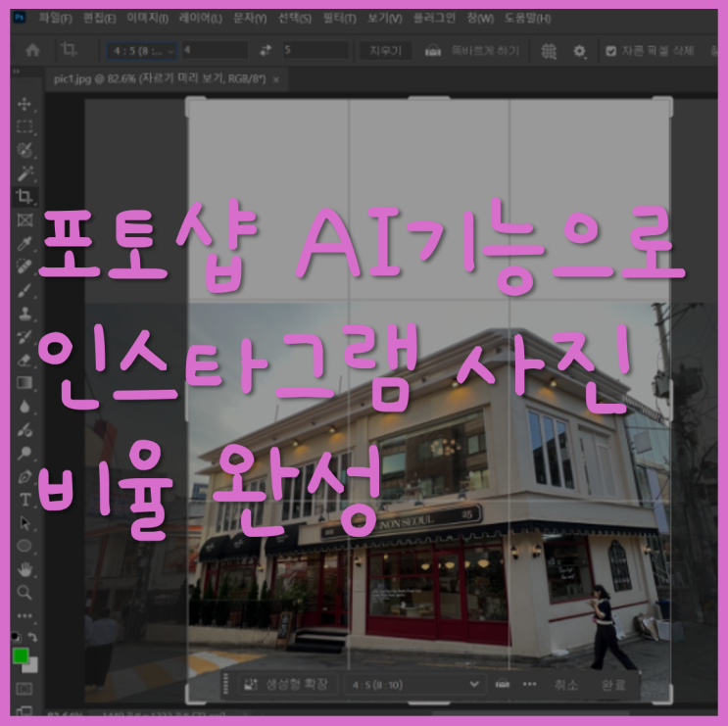
Task: Open the crop overlay grid options
Action: pyautogui.click(x=549, y=51)
